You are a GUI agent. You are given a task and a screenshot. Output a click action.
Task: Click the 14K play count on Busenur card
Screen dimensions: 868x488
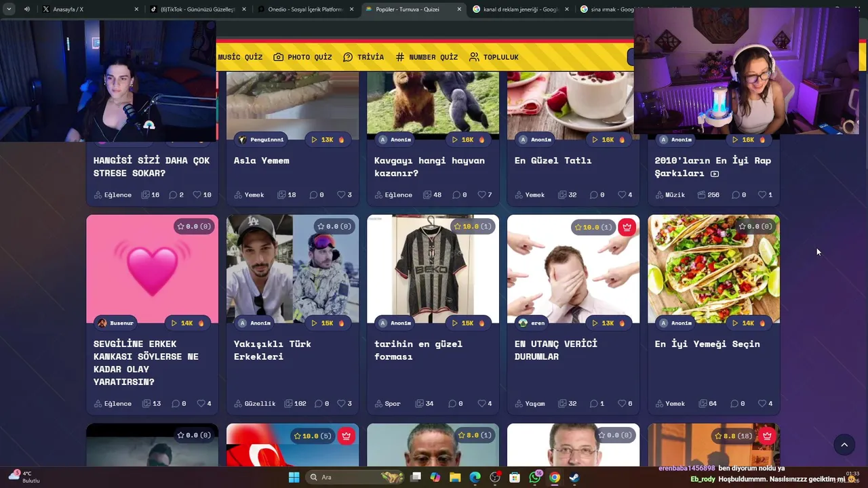pos(189,323)
